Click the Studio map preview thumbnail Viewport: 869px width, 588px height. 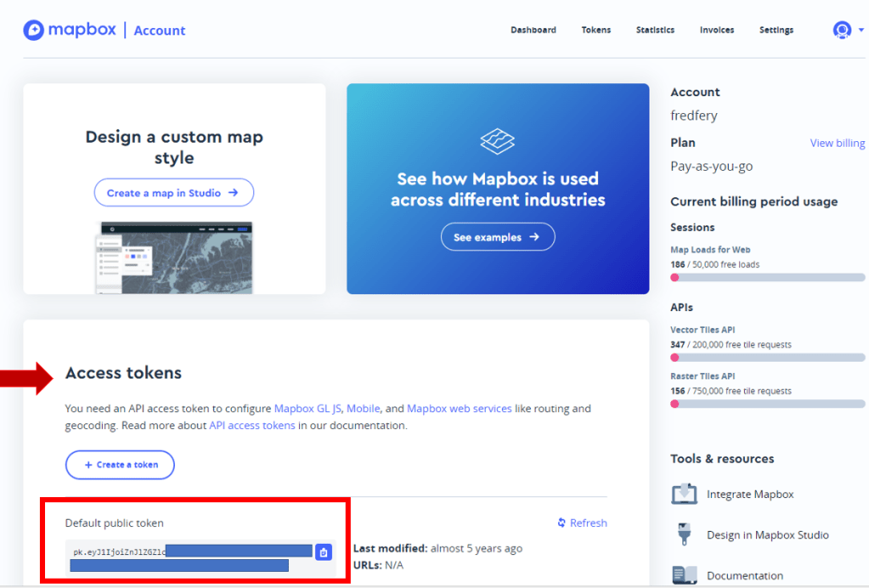click(174, 257)
